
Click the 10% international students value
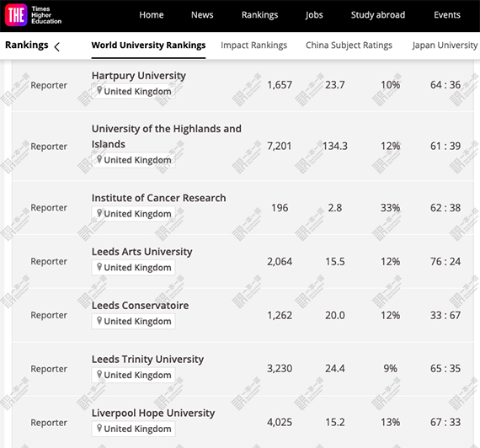pyautogui.click(x=390, y=85)
